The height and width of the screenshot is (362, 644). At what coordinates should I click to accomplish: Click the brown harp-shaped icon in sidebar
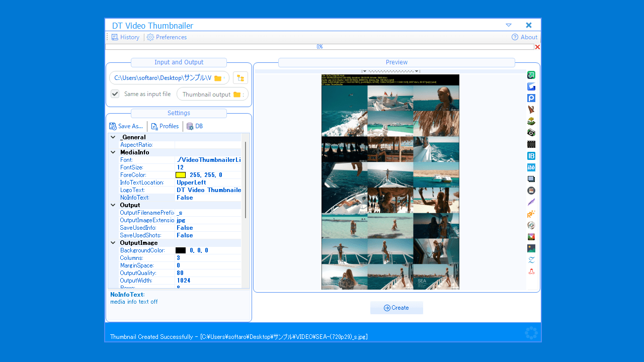coord(531,110)
